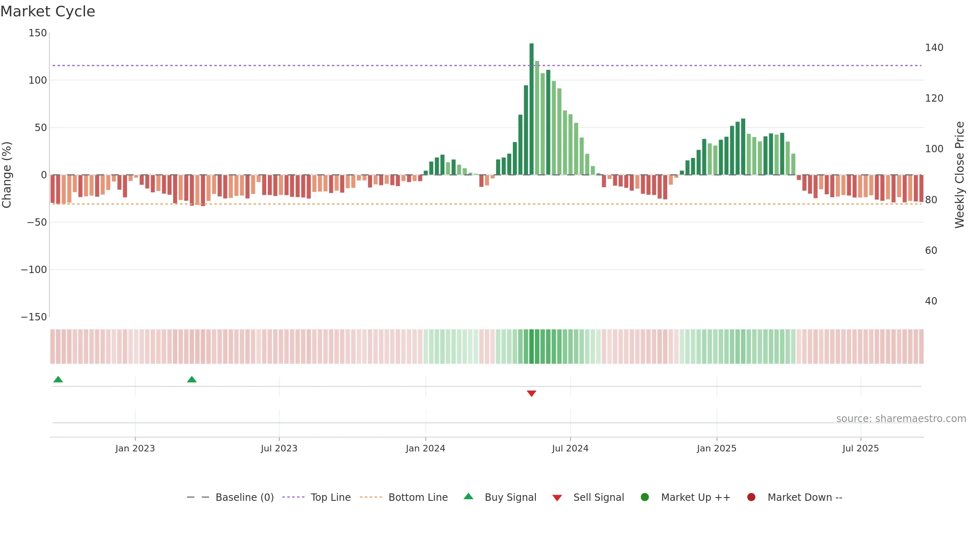
Task: Click the Jul 2025 x-axis label
Action: (x=861, y=449)
